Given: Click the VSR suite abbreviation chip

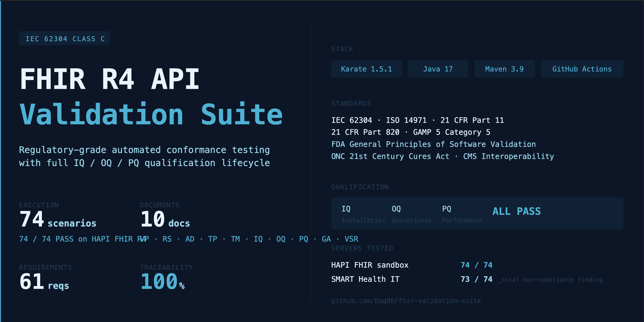Looking at the screenshot, I should 351,239.
